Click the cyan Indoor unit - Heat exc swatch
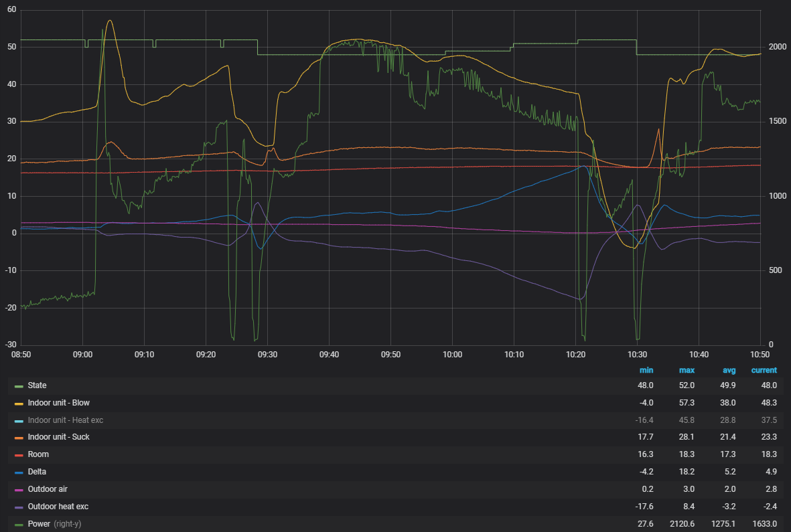 point(19,420)
